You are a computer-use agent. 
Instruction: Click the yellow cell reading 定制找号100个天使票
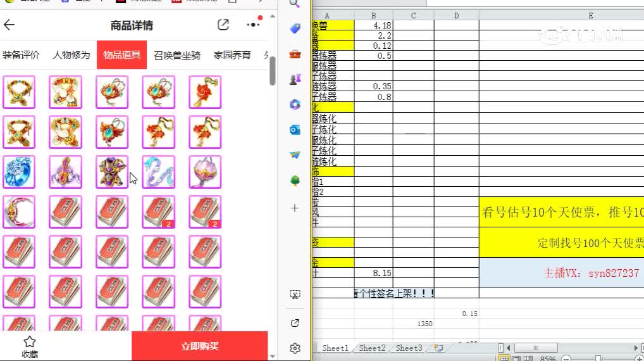pyautogui.click(x=562, y=243)
